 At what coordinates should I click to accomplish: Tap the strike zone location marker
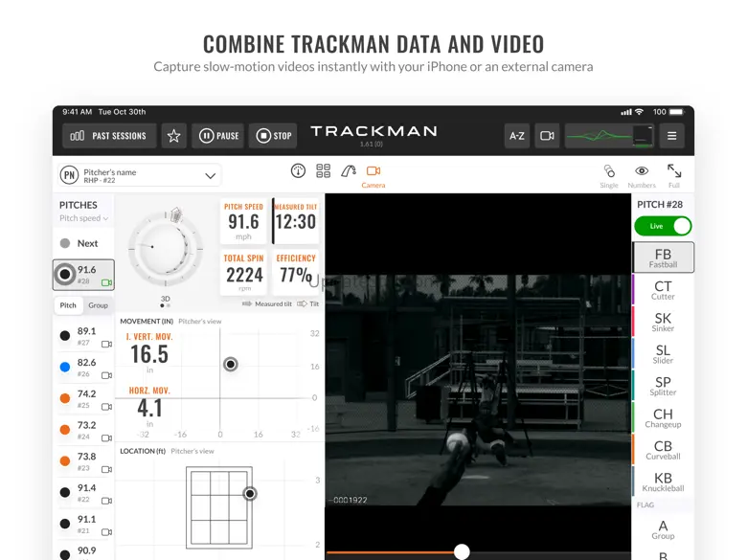pos(250,493)
